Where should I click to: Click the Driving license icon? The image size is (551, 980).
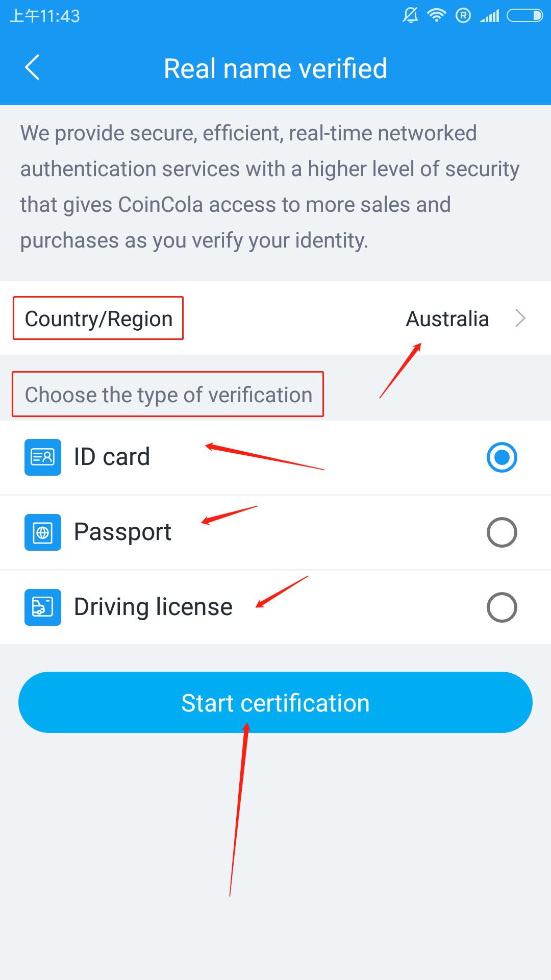[x=43, y=607]
